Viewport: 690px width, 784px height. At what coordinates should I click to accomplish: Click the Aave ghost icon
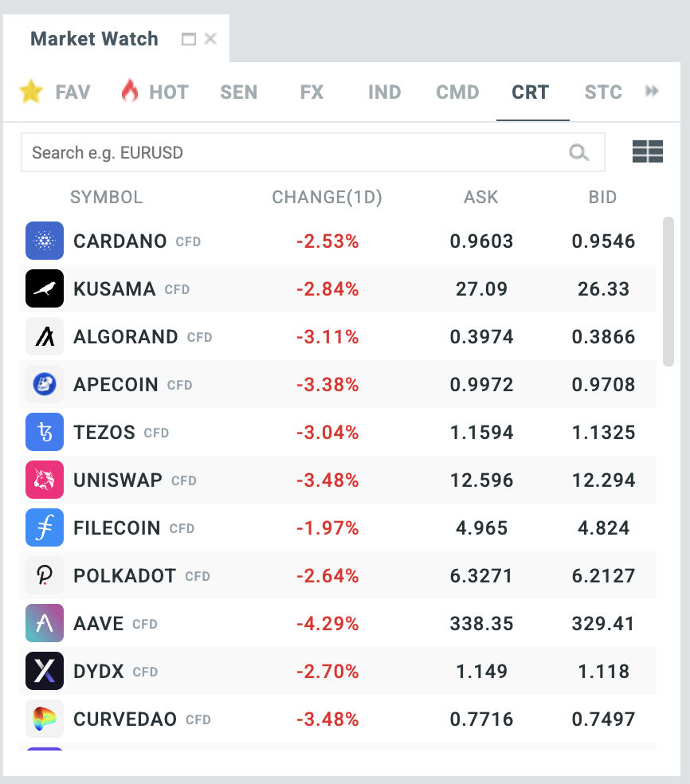(x=45, y=624)
